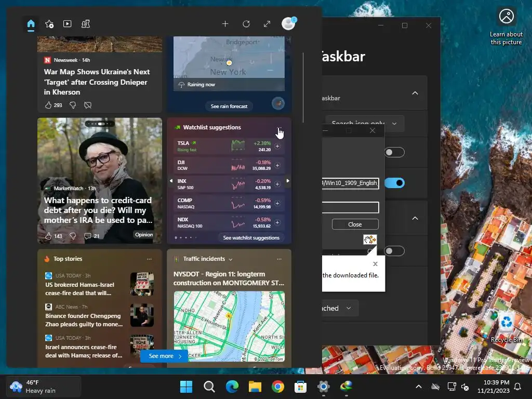Screen dimensions: 532x399
Task: Open the profile avatar settings
Action: pos(289,24)
